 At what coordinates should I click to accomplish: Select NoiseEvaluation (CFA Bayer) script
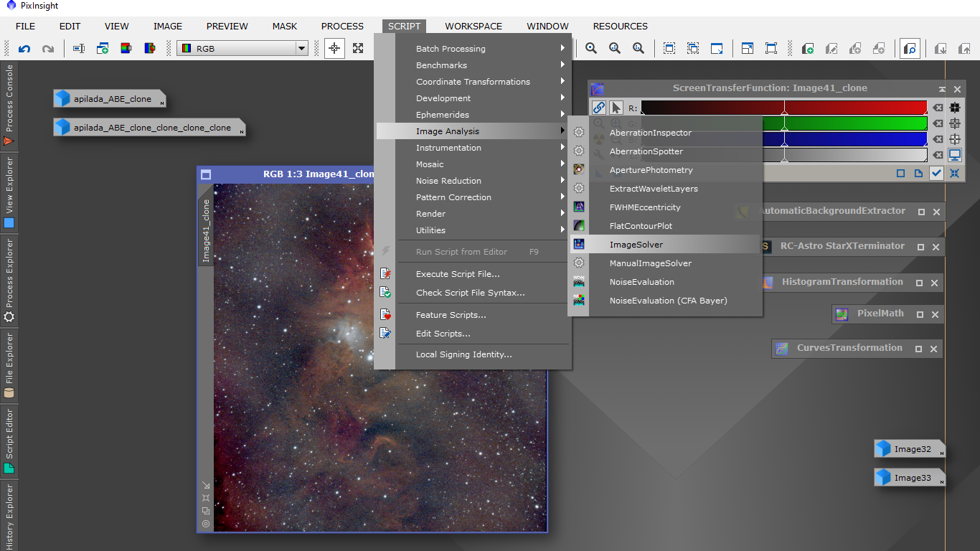tap(665, 301)
